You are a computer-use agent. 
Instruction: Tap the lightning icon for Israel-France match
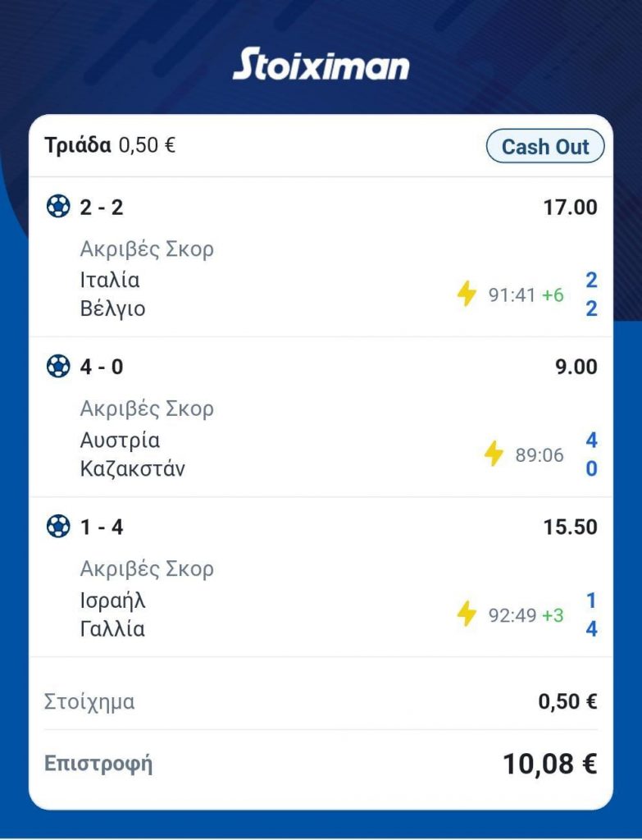coord(467,614)
